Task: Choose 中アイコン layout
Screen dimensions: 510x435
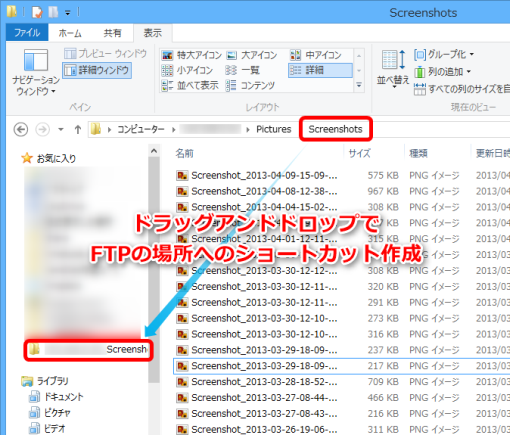Action: point(316,55)
